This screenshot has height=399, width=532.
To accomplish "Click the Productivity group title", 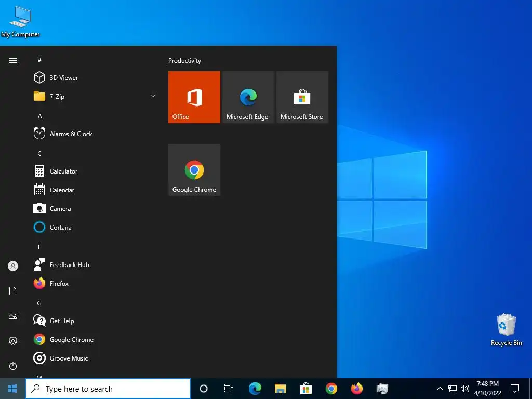I will (184, 61).
